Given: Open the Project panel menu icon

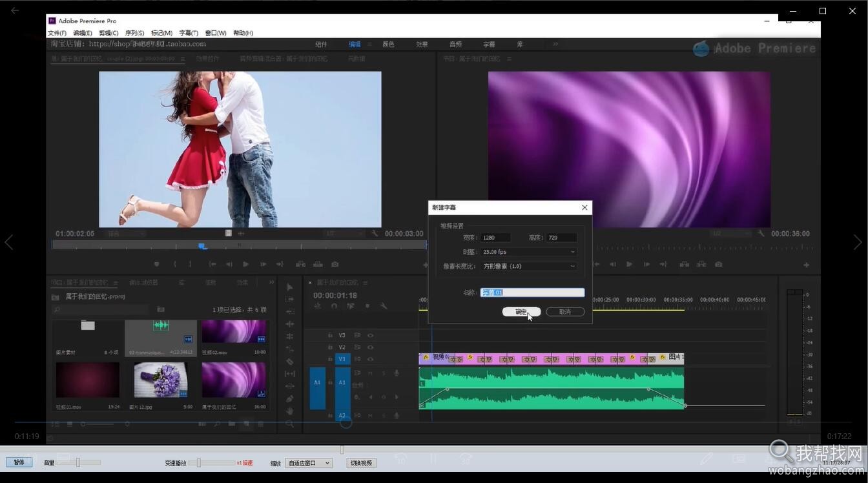Looking at the screenshot, I should pos(114,282).
